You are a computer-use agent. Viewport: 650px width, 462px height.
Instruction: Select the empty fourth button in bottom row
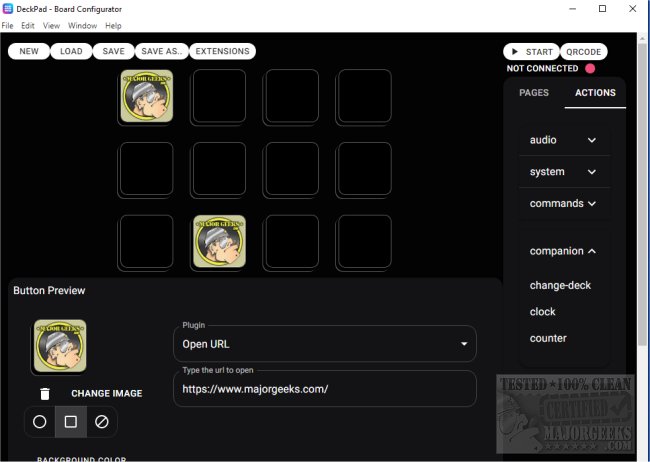pyautogui.click(x=365, y=241)
